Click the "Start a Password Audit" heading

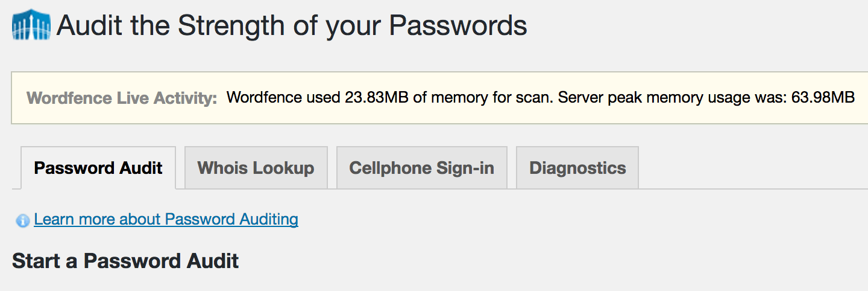[x=125, y=261]
